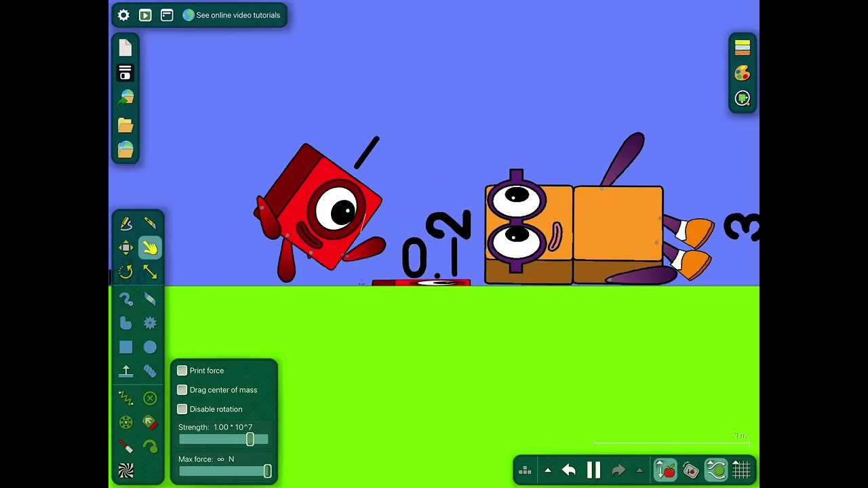Click the save scene icon with the green arrow
Image resolution: width=868 pixels, height=488 pixels.
(x=125, y=98)
